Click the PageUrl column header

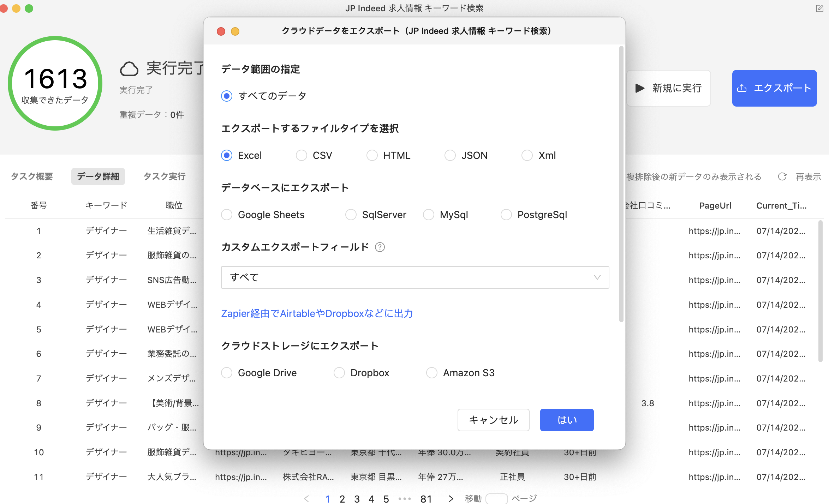pyautogui.click(x=715, y=205)
